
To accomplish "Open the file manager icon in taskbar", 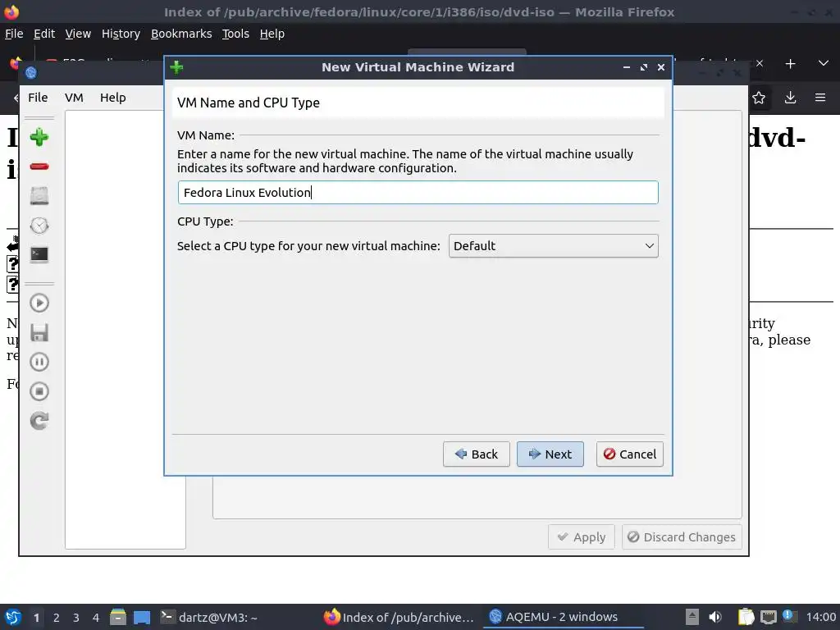I will click(x=118, y=617).
